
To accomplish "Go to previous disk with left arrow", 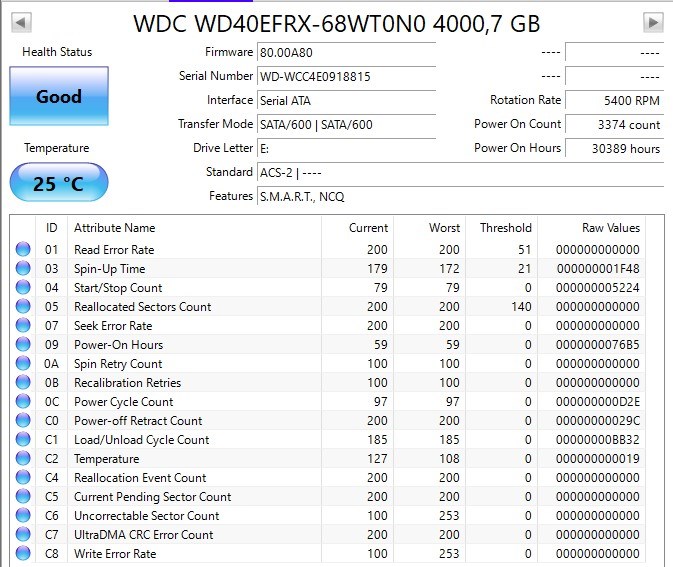I will tap(21, 22).
